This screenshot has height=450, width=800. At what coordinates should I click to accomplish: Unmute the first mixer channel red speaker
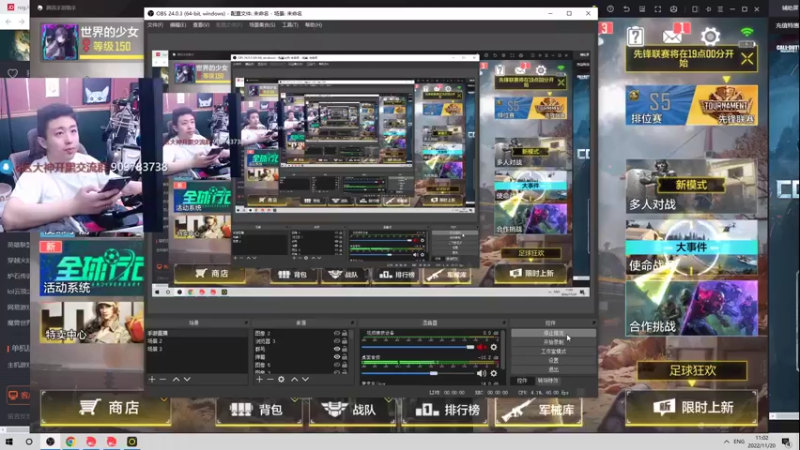(482, 347)
